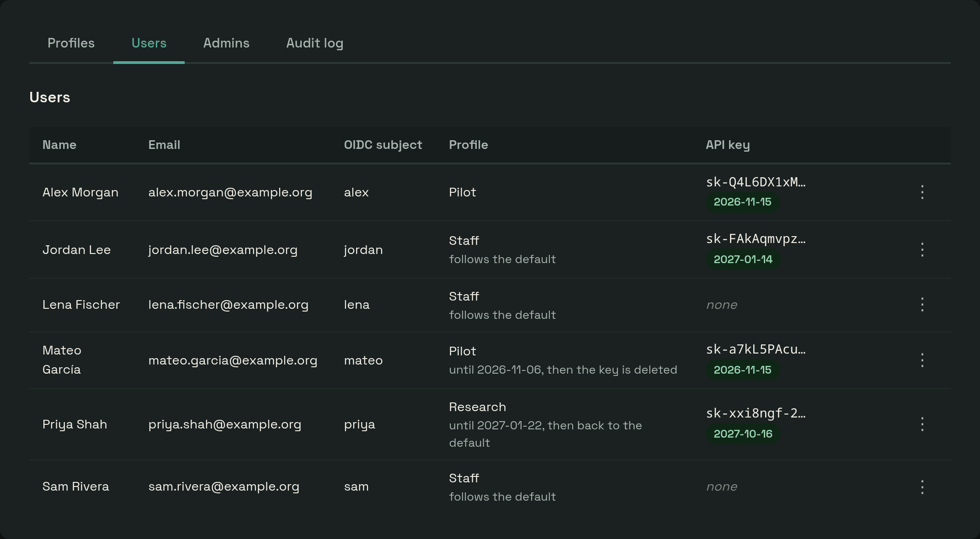Click Mateo García's 2026-11-15 expiry badge
This screenshot has width=980, height=539.
click(742, 370)
